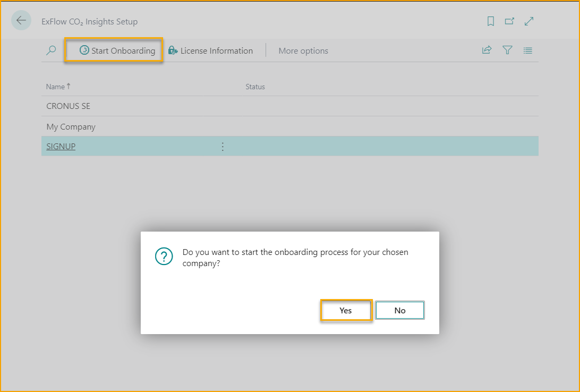Screen dimensions: 580x392
Task: Switch the list view layout
Action: [x=527, y=50]
